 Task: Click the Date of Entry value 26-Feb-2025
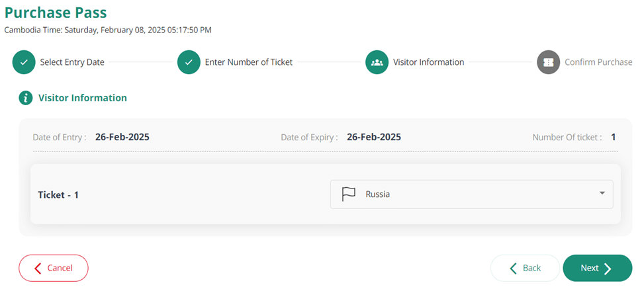click(x=122, y=137)
